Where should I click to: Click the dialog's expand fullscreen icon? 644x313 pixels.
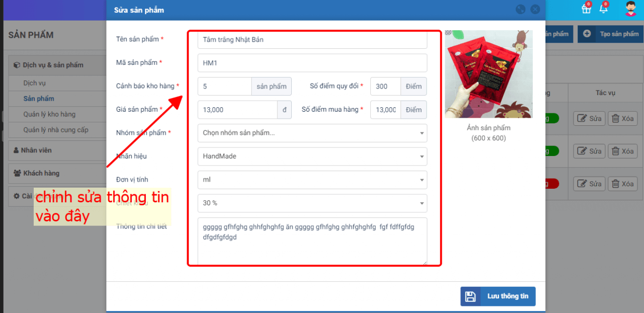[x=521, y=10]
